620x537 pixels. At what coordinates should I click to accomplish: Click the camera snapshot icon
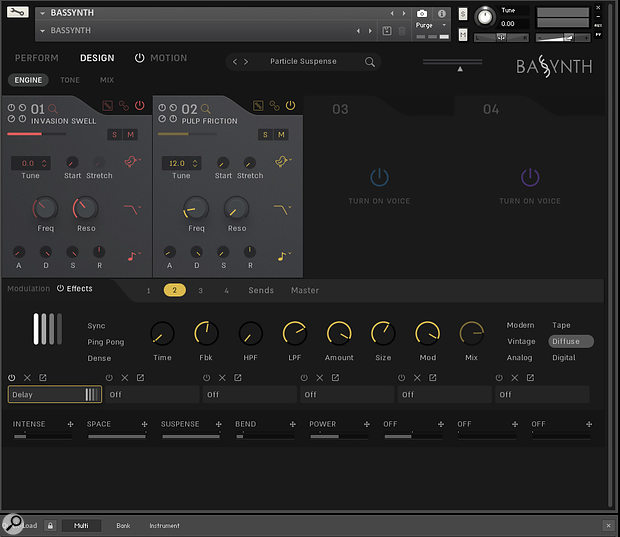click(422, 14)
